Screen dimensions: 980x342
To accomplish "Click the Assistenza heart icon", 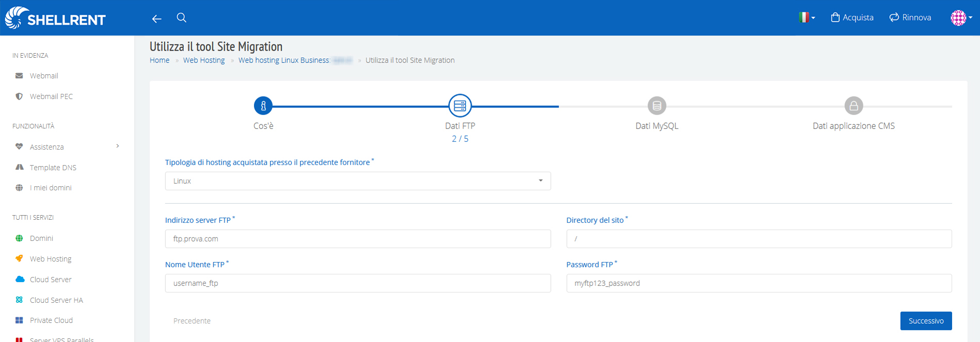I will [19, 146].
